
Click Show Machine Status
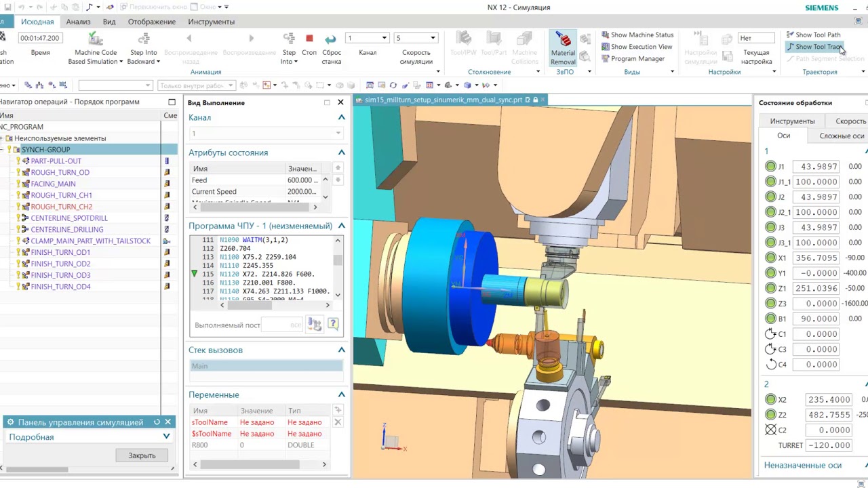click(x=637, y=35)
